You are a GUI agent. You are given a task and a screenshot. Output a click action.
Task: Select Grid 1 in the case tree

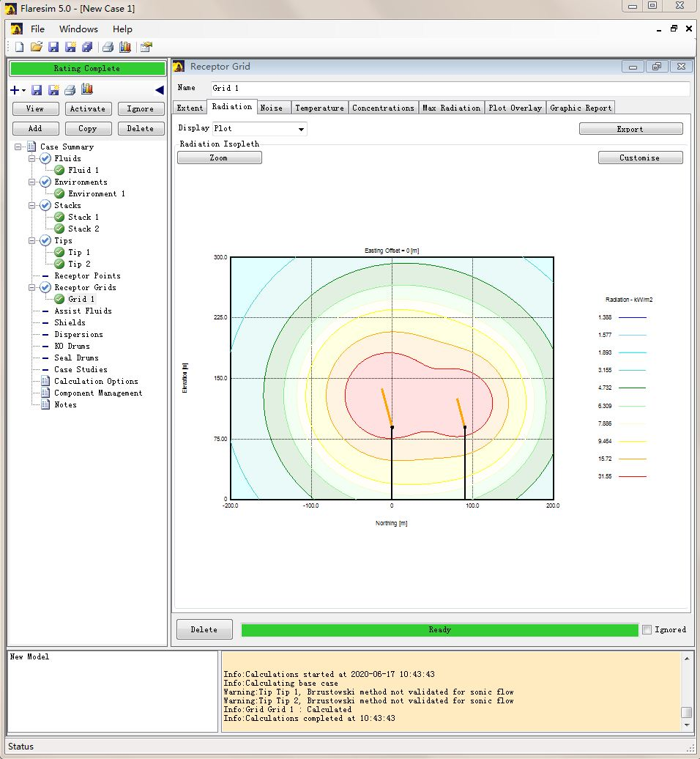(x=81, y=299)
